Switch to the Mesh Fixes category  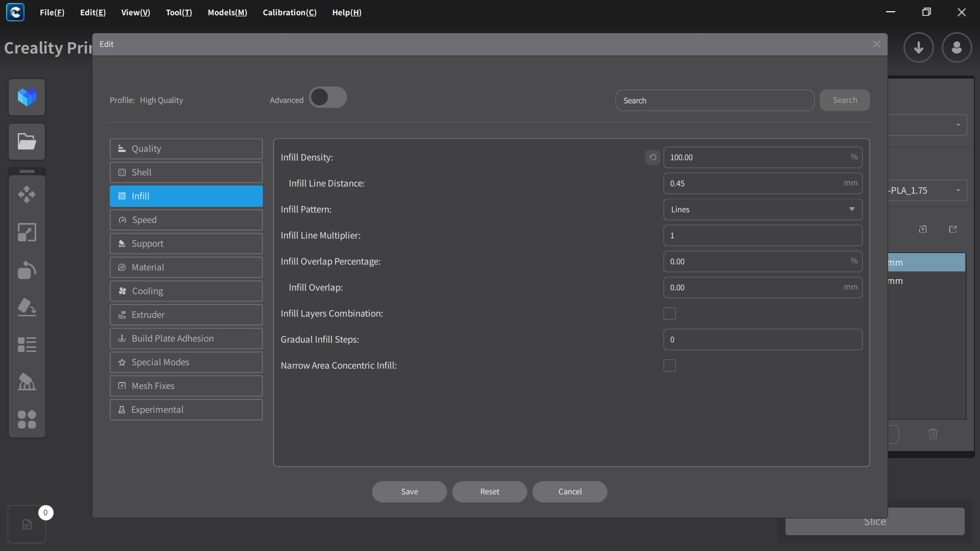click(186, 386)
